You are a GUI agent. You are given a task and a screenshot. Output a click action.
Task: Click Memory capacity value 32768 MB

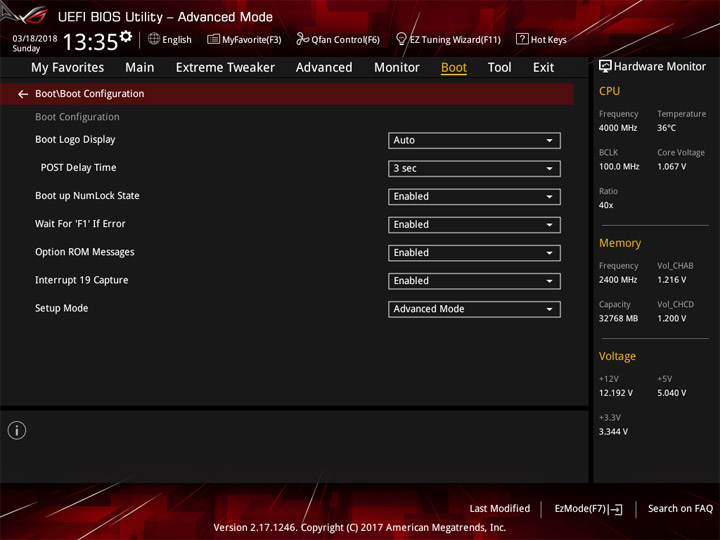click(618, 318)
